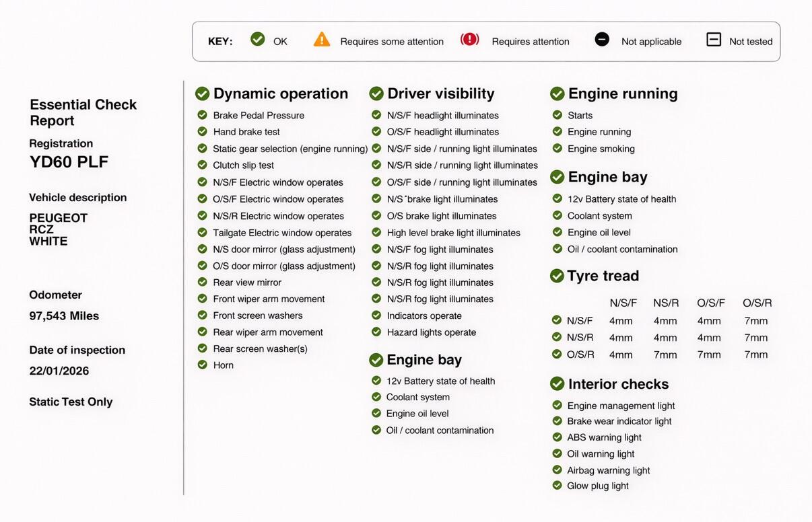The image size is (812, 522).
Task: Click the checkmark next to Glow plug light
Action: (x=557, y=485)
